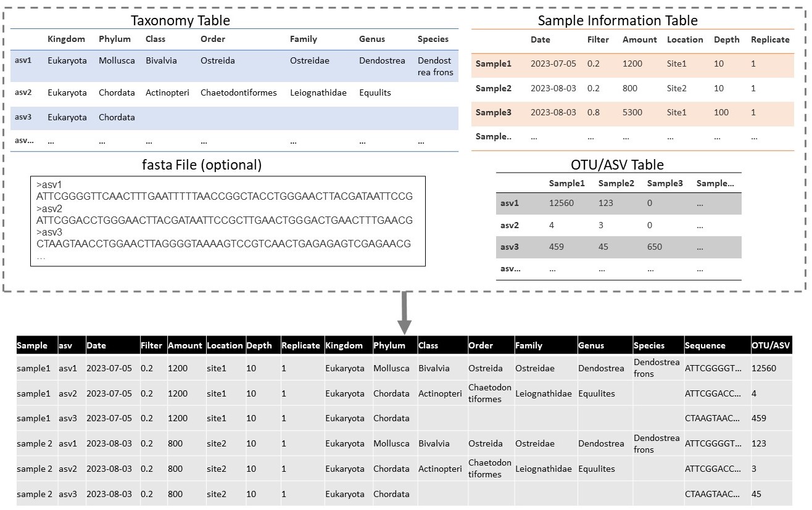Viewport: 812px width, 510px height.
Task: Select the Sequence column header in merged table
Action: (705, 345)
